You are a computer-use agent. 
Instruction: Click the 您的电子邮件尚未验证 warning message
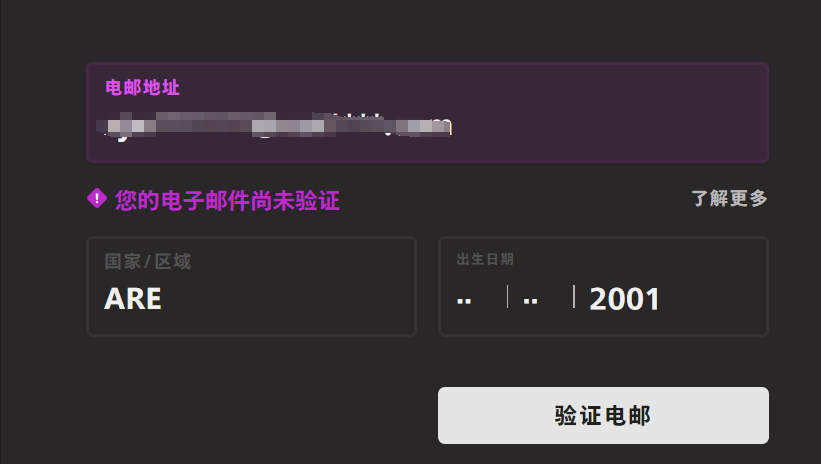pyautogui.click(x=227, y=201)
